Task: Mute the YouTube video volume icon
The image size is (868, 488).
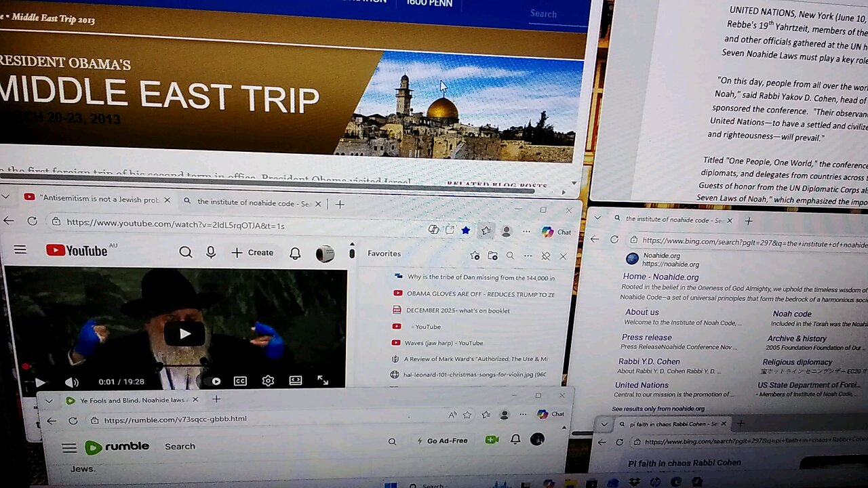Action: 71,382
